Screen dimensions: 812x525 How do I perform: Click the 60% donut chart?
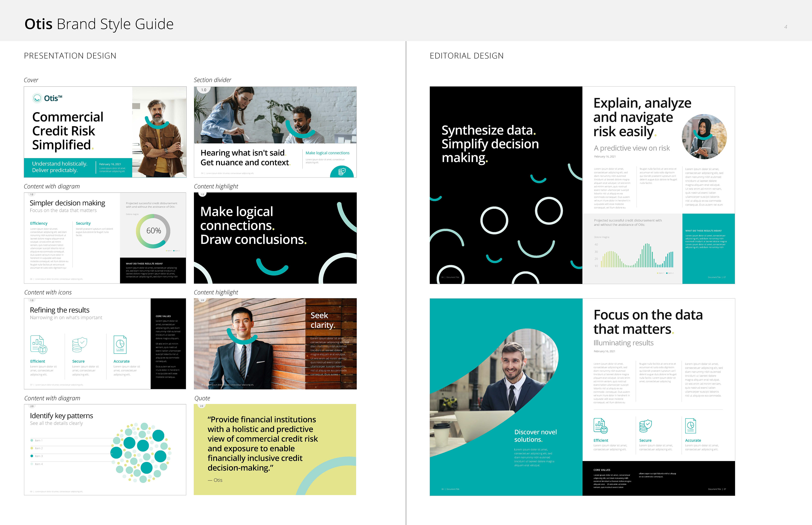[x=153, y=231]
